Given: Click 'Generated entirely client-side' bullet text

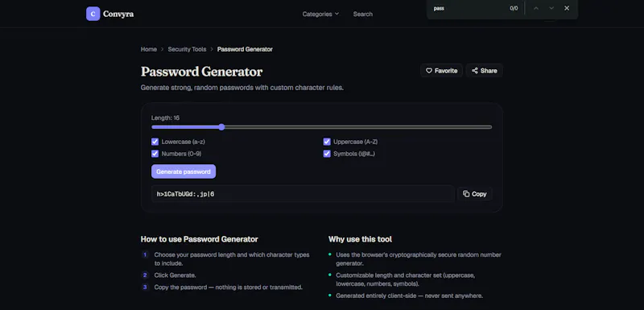Looking at the screenshot, I should pos(409,296).
